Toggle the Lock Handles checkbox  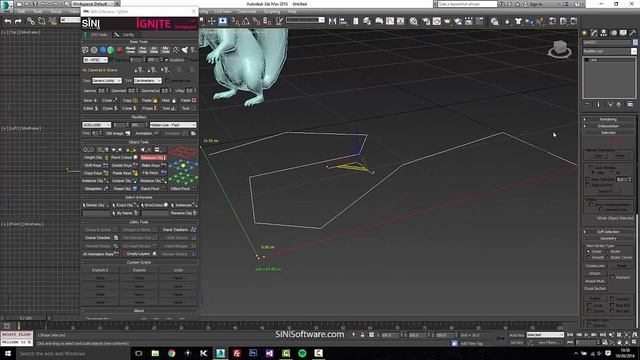[x=591, y=167]
